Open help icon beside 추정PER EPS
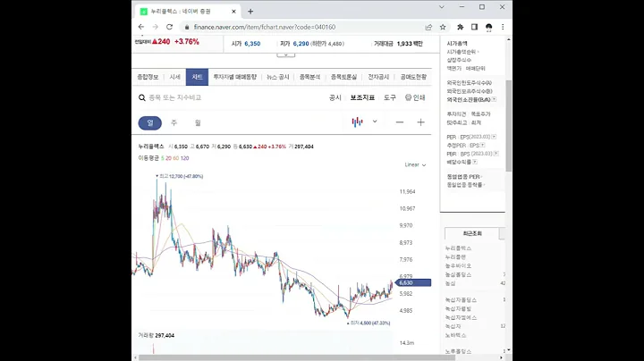 tap(483, 146)
